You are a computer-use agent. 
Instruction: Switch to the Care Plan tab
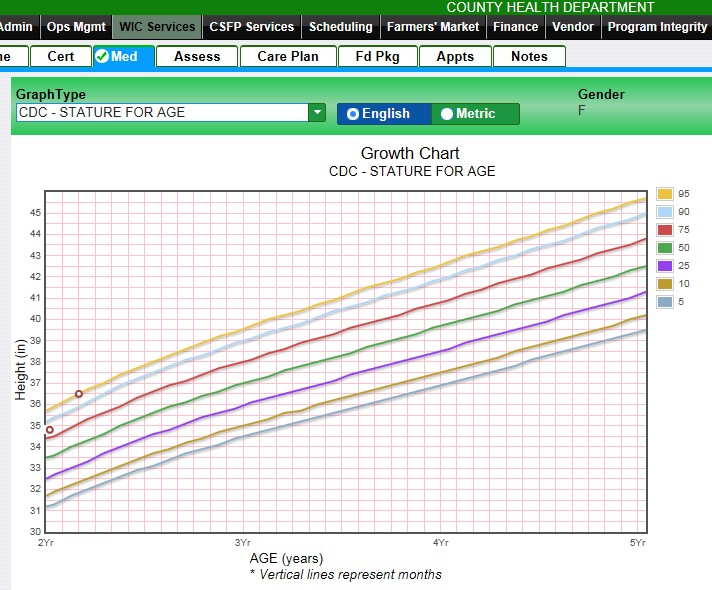[288, 57]
